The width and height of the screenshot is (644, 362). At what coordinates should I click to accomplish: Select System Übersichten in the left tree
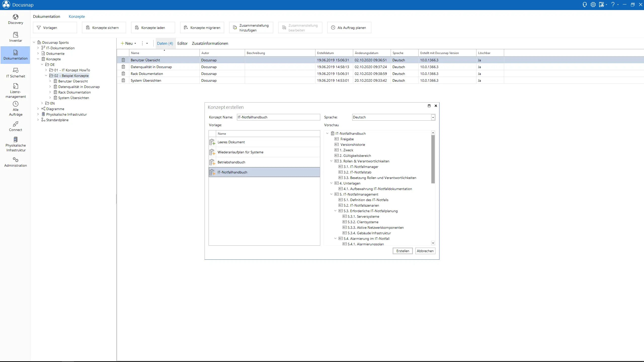(73, 98)
